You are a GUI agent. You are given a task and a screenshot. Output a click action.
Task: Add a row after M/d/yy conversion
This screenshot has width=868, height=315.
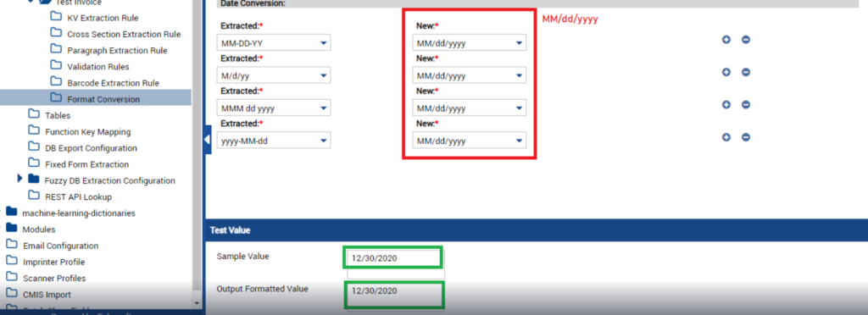click(x=726, y=72)
